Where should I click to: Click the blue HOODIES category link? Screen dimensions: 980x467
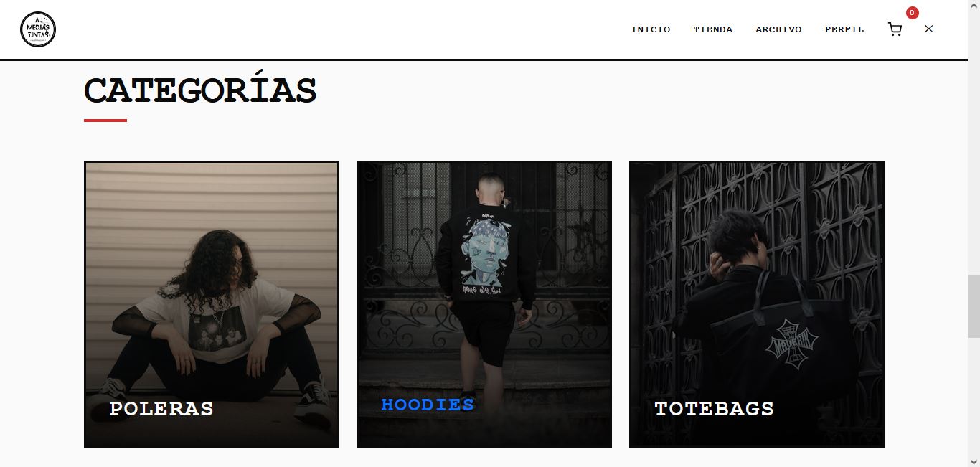coord(428,405)
